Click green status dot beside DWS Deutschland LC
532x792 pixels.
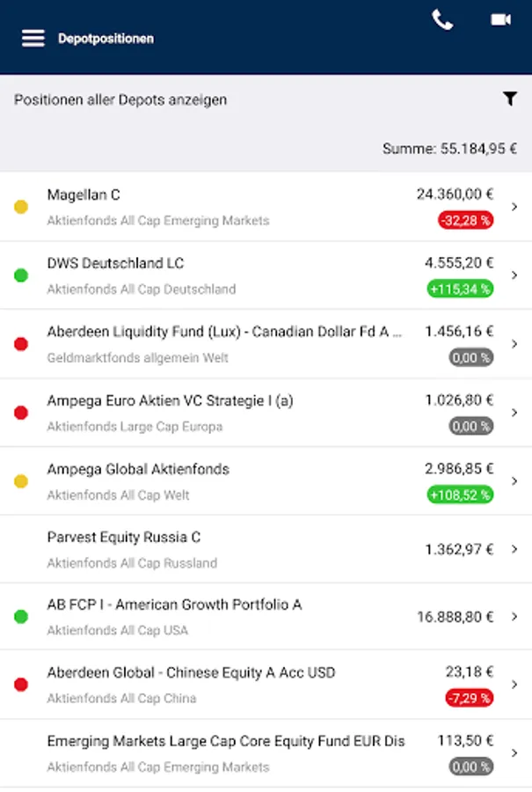[x=21, y=275]
